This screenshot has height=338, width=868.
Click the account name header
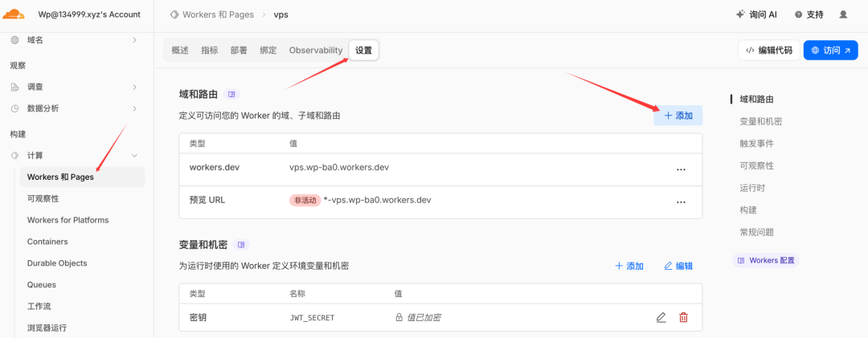coord(89,15)
